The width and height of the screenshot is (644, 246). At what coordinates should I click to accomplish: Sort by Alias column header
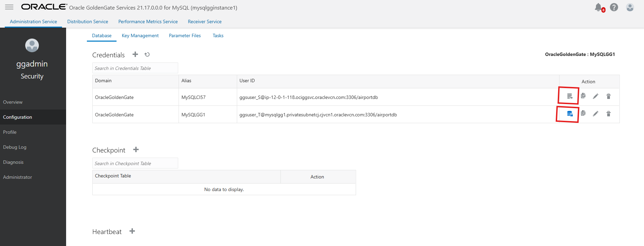point(208,81)
